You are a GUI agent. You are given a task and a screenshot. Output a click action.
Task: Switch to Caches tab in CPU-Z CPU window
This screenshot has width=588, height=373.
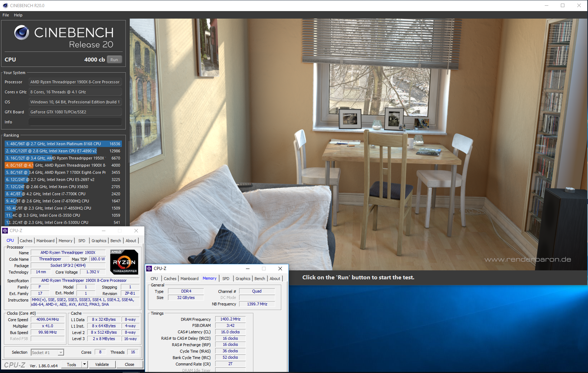click(x=26, y=241)
